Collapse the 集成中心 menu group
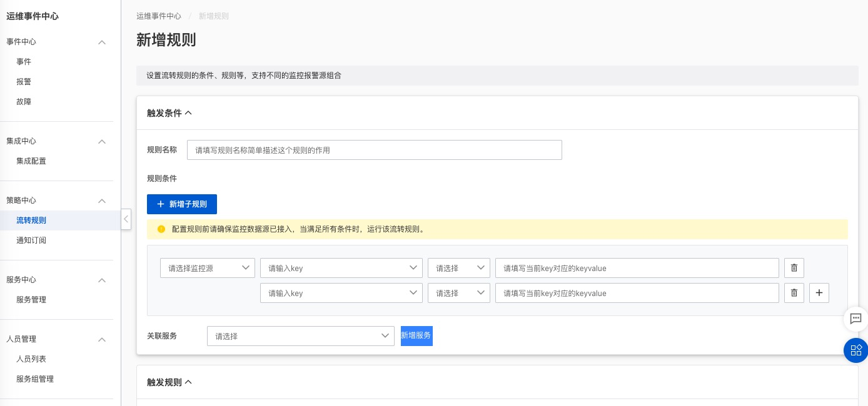Screen dimensions: 868x406 pyautogui.click(x=103, y=141)
